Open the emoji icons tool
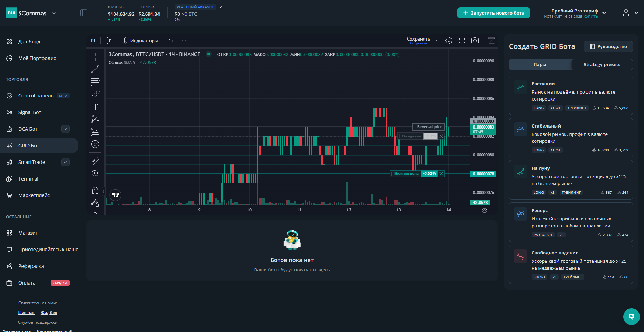 coord(95,144)
